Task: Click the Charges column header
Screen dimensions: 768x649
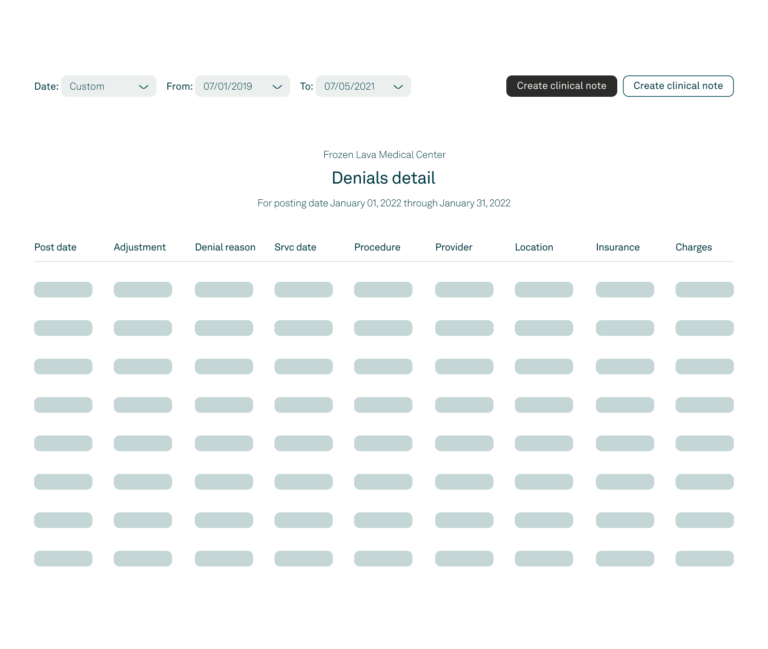Action: pos(694,247)
